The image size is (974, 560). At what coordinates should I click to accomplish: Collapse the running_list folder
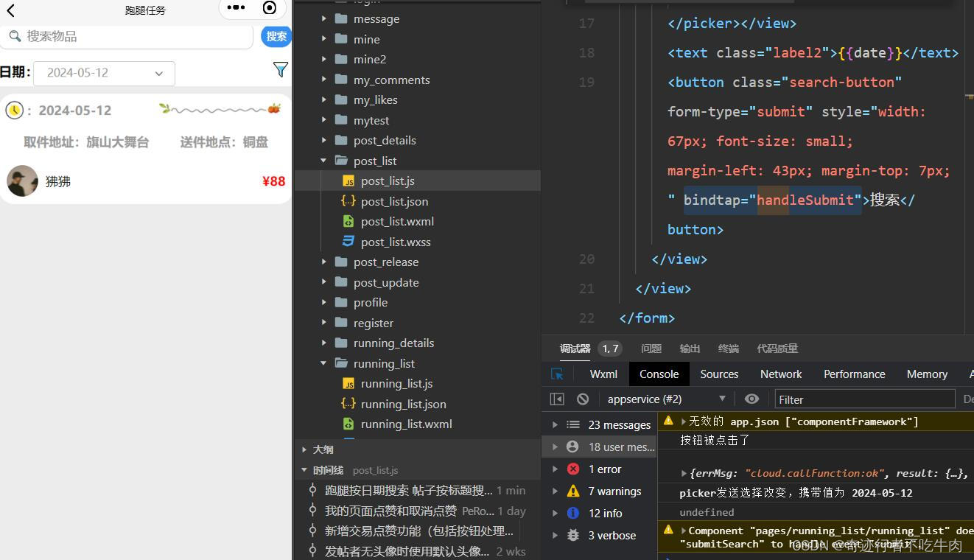click(384, 363)
